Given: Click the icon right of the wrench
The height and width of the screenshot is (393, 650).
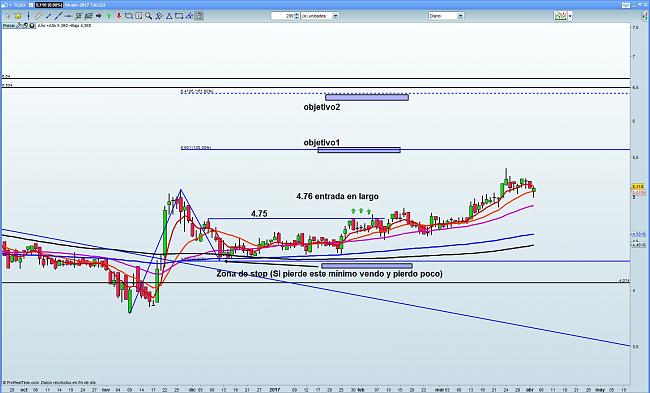Looking at the screenshot, I should point(25,26).
